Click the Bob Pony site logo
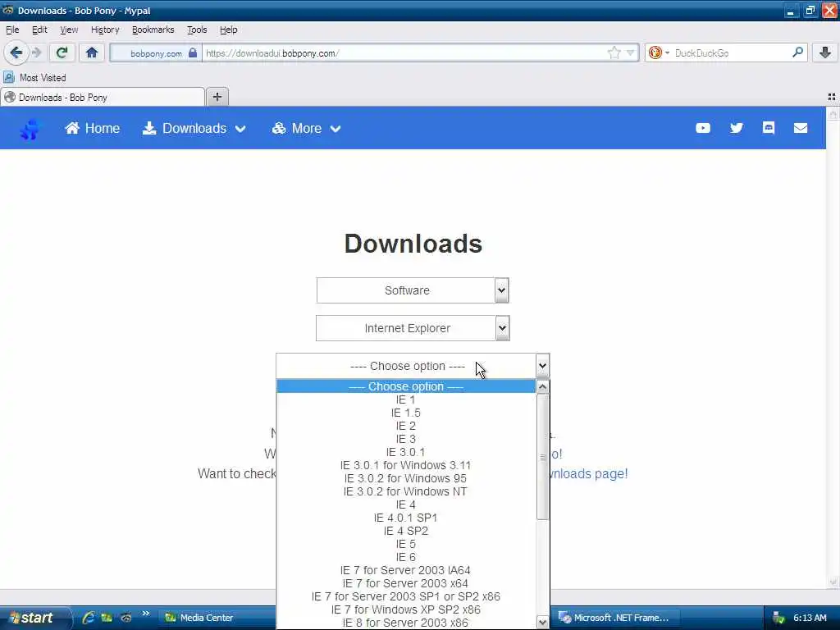Viewport: 840px width, 630px height. [30, 129]
